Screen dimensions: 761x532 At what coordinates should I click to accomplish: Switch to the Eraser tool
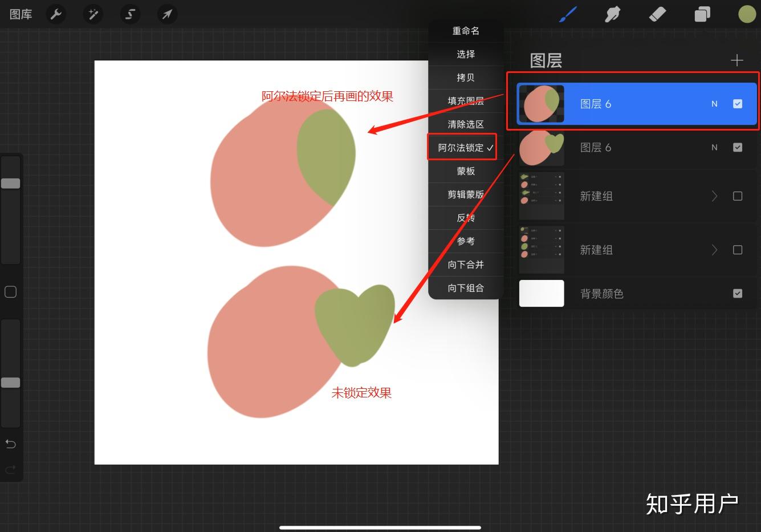(657, 14)
